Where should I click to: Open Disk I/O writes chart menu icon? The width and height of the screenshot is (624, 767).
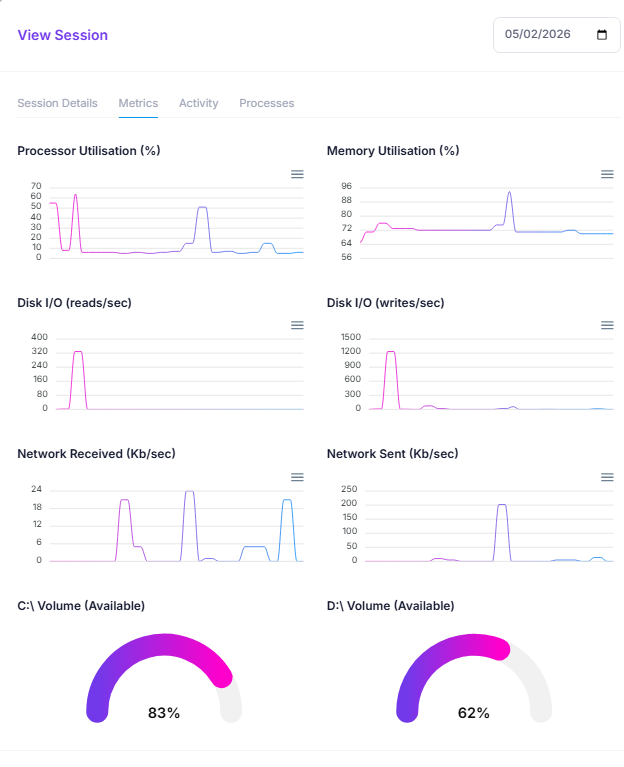click(607, 325)
